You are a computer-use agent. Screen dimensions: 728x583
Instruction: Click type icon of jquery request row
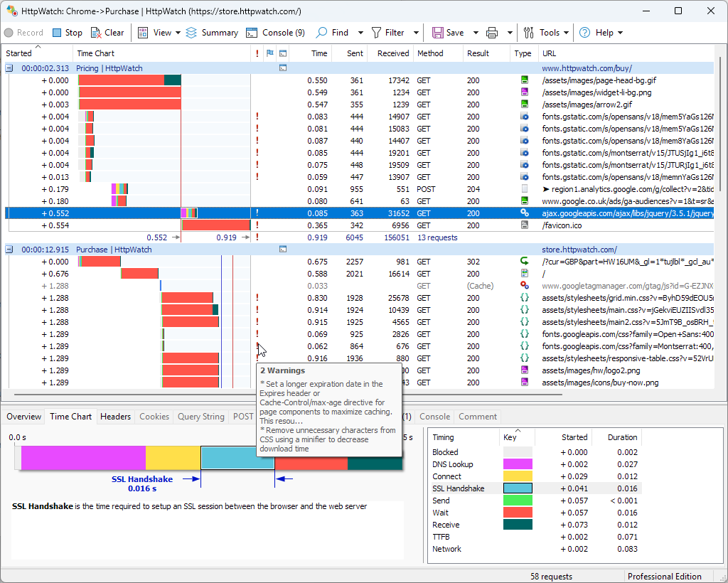(525, 213)
